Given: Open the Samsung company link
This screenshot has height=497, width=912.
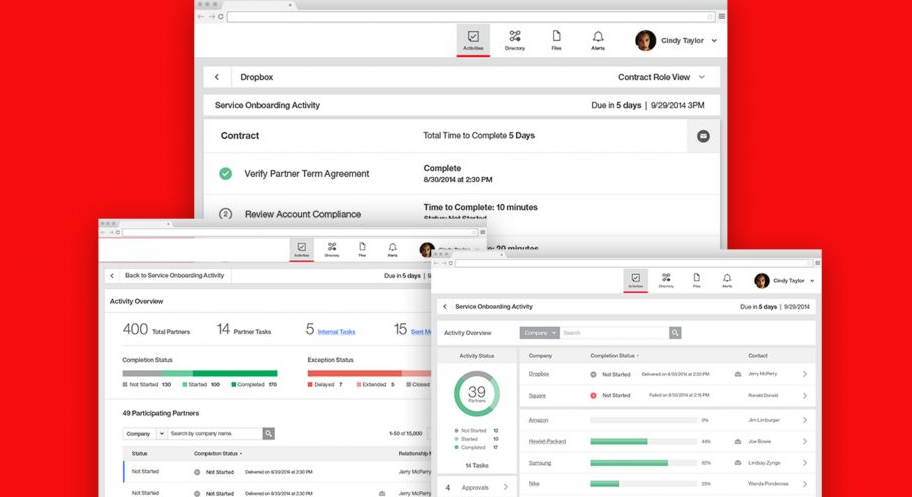Looking at the screenshot, I should click(540, 463).
